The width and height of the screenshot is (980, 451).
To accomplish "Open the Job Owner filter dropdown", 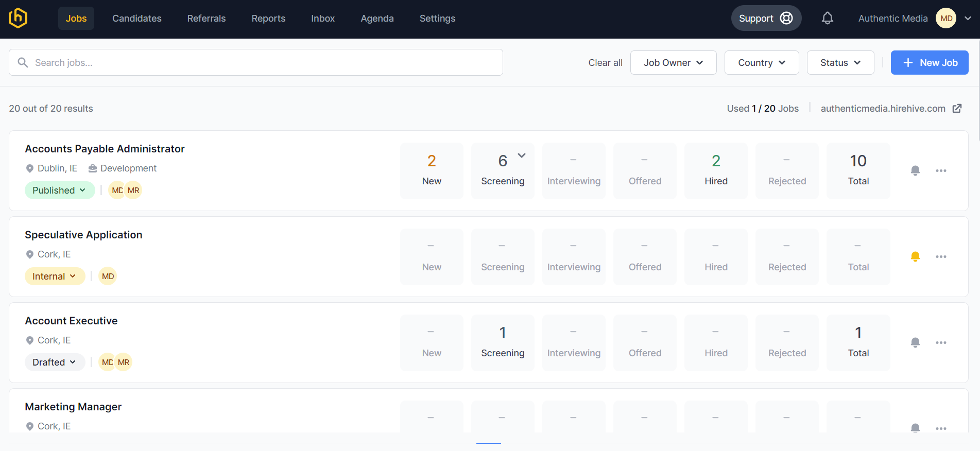I will point(673,63).
